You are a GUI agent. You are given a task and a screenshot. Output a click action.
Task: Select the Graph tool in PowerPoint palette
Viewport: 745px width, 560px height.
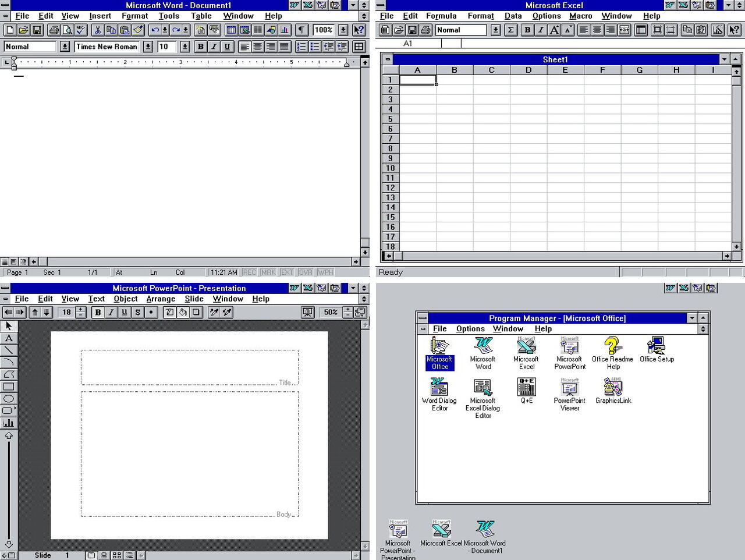9,423
